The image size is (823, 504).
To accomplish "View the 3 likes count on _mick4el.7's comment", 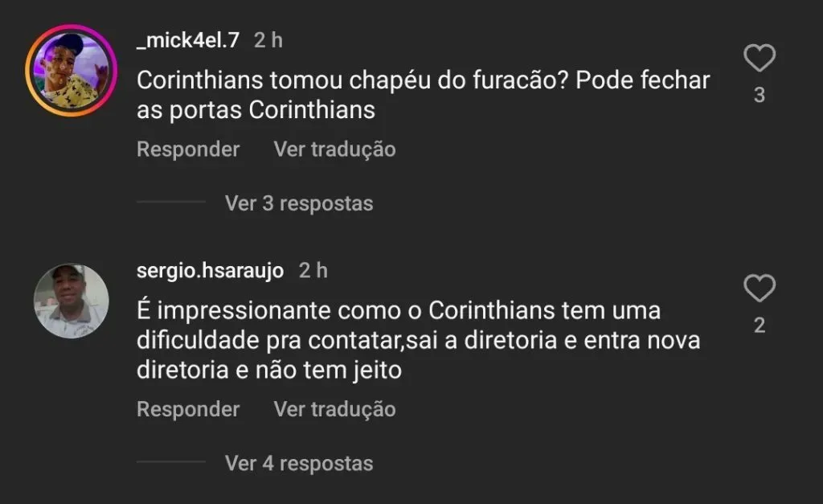I will pos(759,96).
